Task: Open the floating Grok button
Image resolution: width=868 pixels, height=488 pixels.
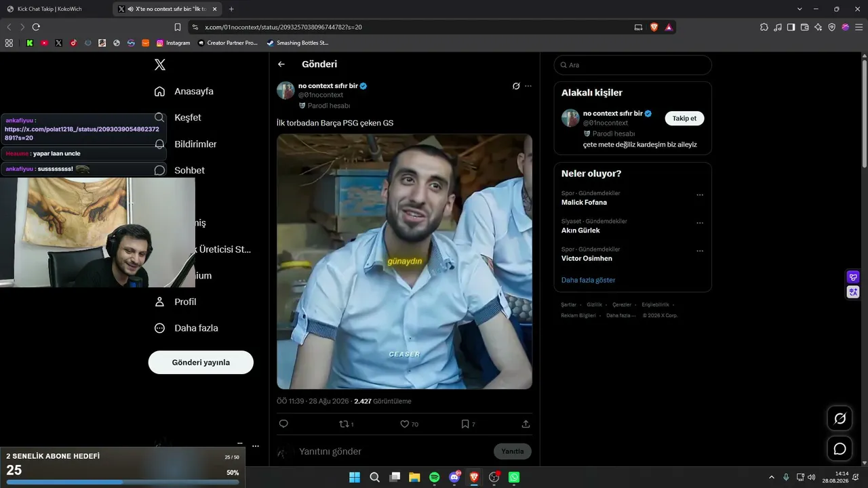Action: point(840,418)
